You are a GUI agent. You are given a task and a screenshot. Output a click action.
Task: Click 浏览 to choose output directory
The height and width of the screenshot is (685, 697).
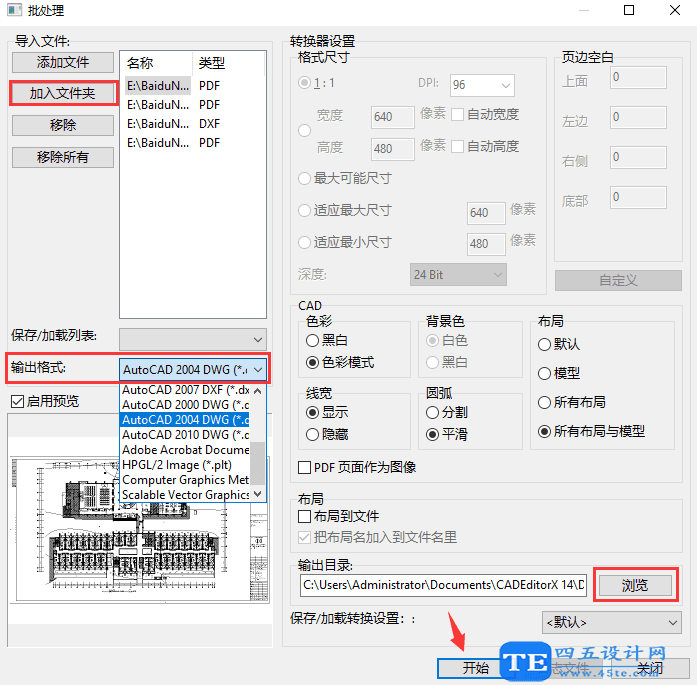pyautogui.click(x=635, y=585)
